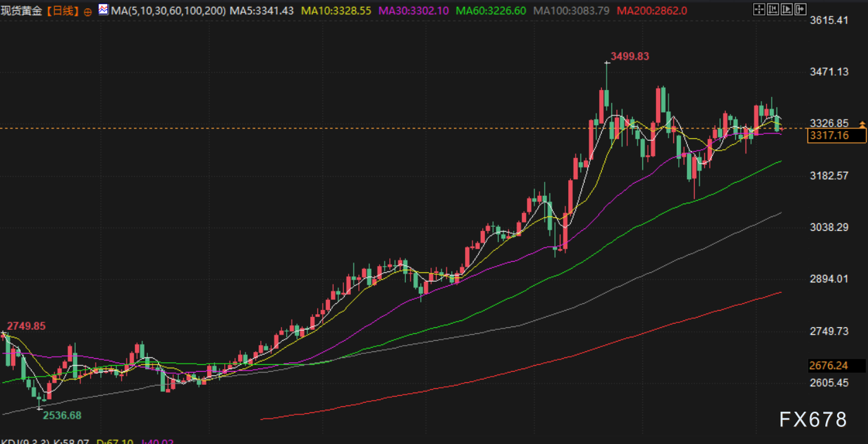Click the 3615.41 axis price

point(829,20)
